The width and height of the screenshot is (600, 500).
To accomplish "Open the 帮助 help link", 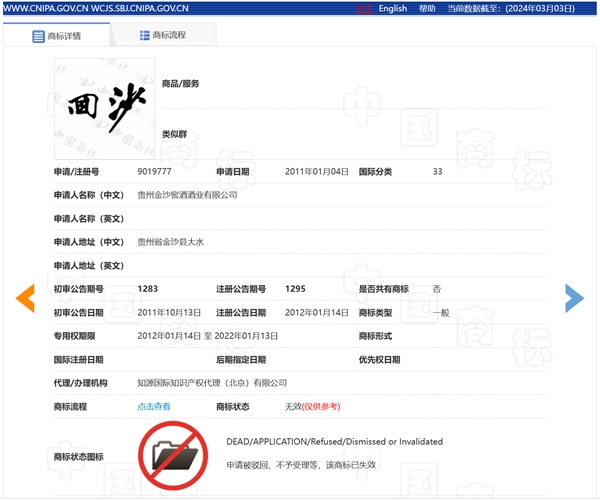I will point(427,9).
